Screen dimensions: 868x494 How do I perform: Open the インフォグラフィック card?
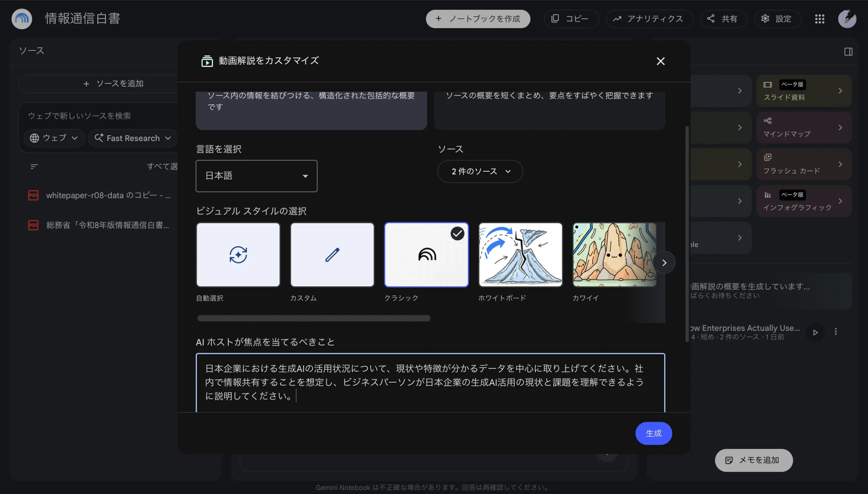click(804, 201)
